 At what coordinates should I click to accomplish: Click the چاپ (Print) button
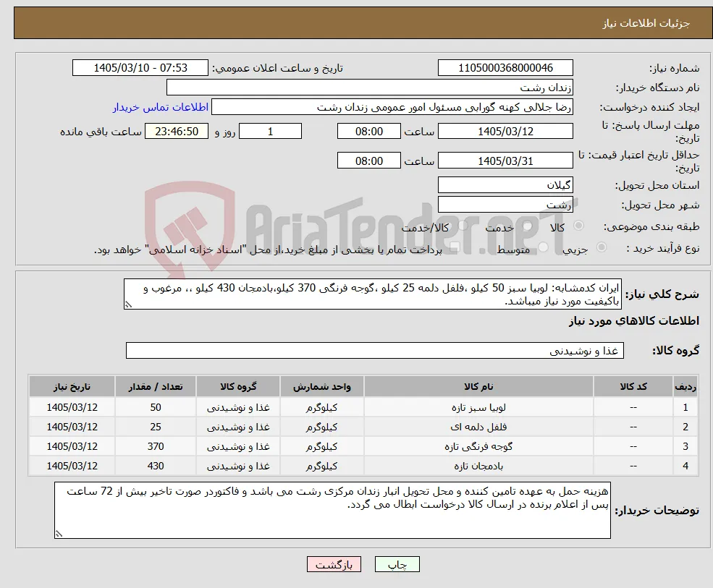click(397, 564)
